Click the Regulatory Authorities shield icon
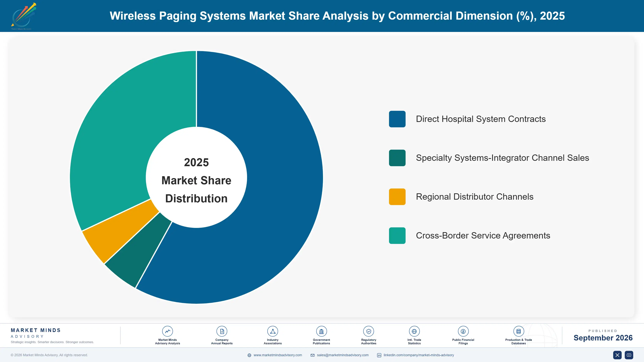This screenshot has height=362, width=644. 368,331
